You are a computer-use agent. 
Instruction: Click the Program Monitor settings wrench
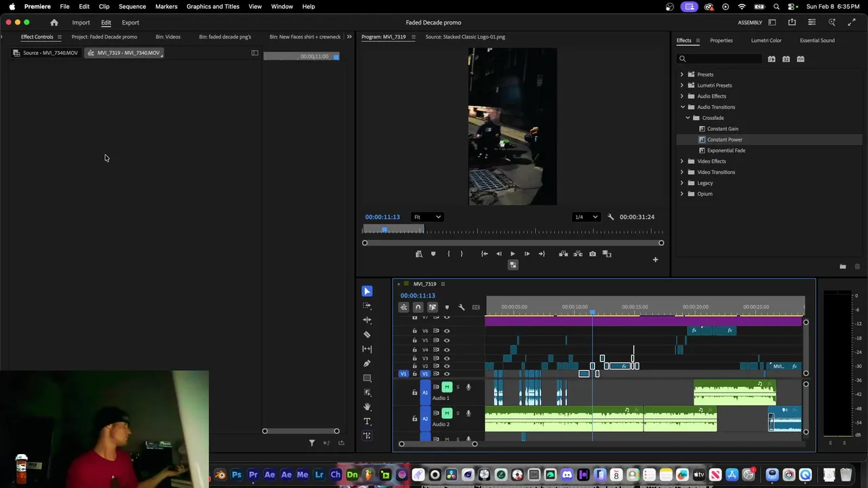coord(610,217)
